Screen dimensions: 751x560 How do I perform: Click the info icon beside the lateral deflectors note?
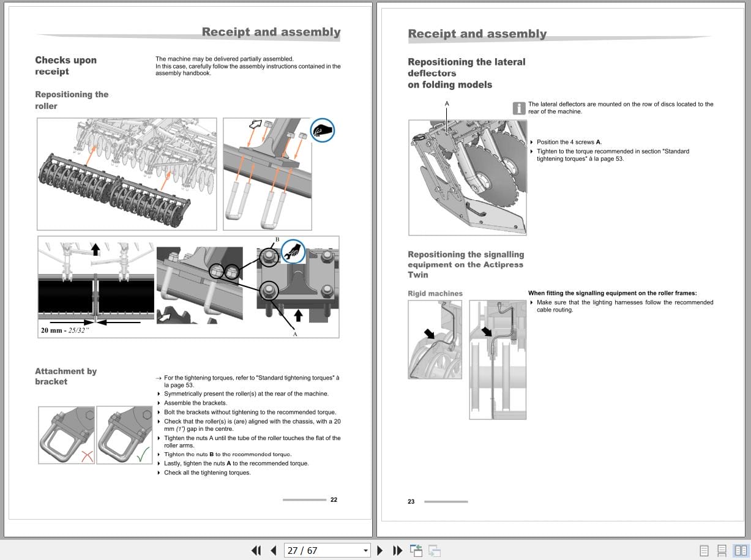click(x=518, y=108)
